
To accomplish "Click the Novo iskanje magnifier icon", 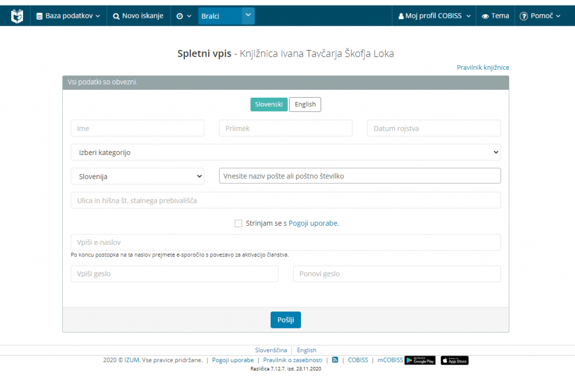I will tap(116, 16).
